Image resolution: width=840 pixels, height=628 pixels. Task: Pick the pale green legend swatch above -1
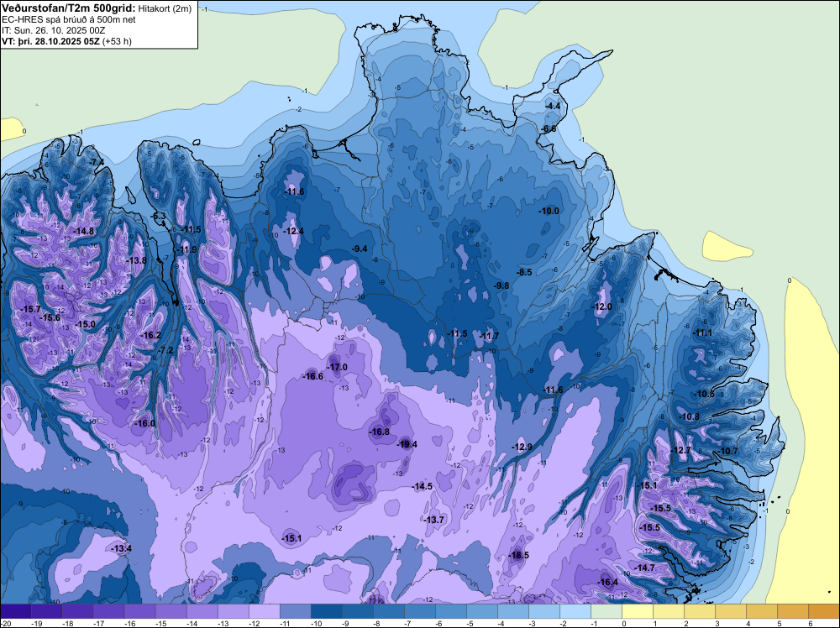tap(606, 611)
